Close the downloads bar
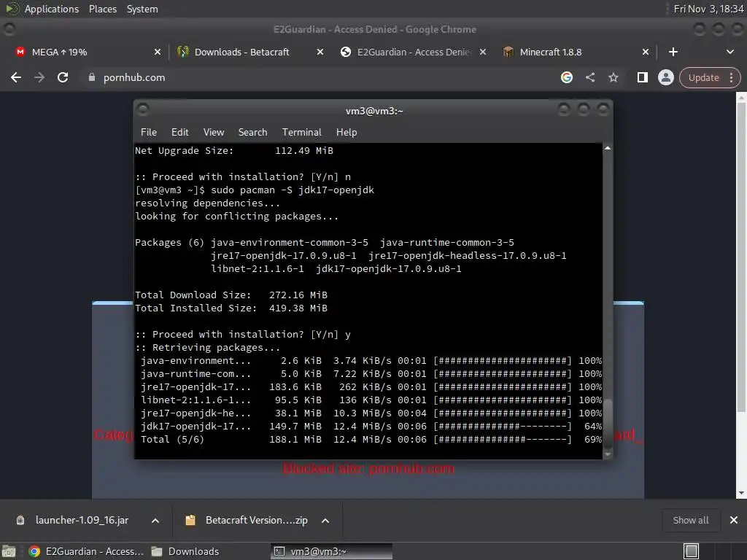The image size is (747, 560). click(734, 520)
